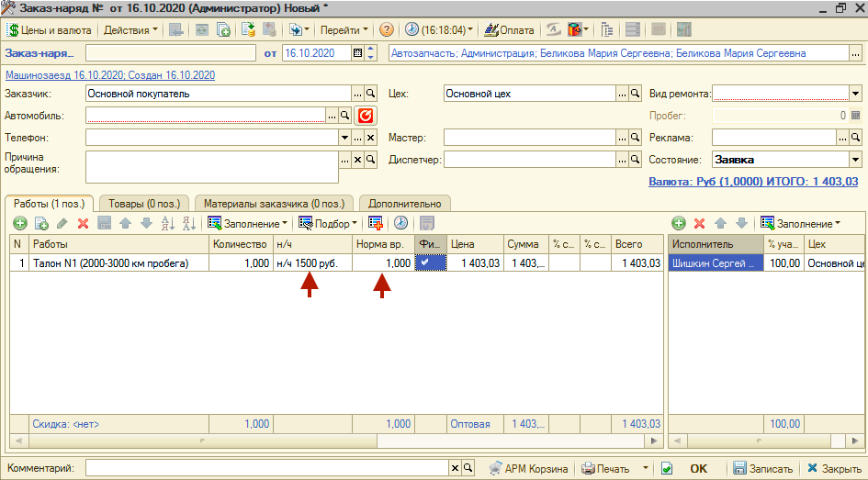This screenshot has height=480, width=868.
Task: Open the Цены и валюта settings
Action: click(49, 30)
